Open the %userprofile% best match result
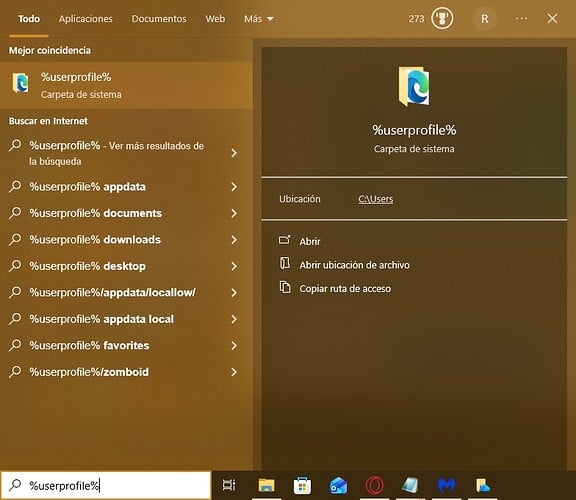Image resolution: width=576 pixels, height=500 pixels. click(x=126, y=85)
